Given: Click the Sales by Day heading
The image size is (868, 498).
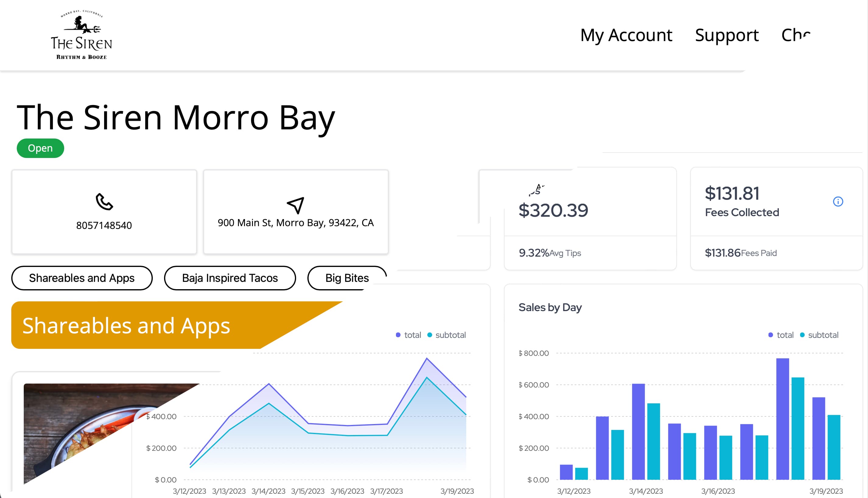Looking at the screenshot, I should coord(550,307).
